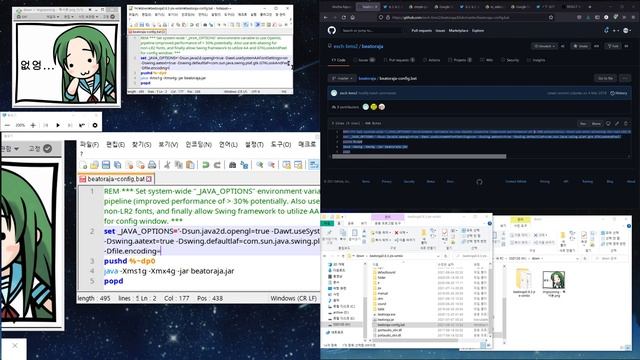Viewport: 640px width, 360px height.
Task: Click Save All icon in large Notepad++ toolbar
Action: [x=118, y=165]
